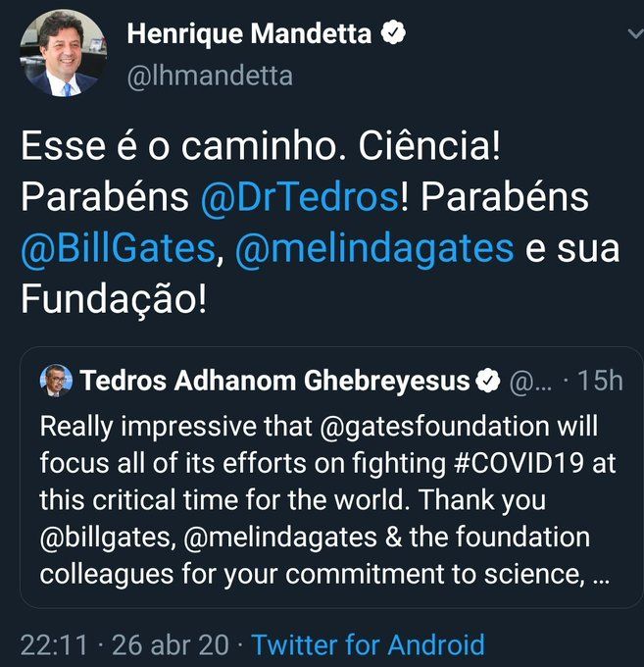The image size is (644, 667).
Task: Open the @DrTedros mention
Action: tap(299, 197)
